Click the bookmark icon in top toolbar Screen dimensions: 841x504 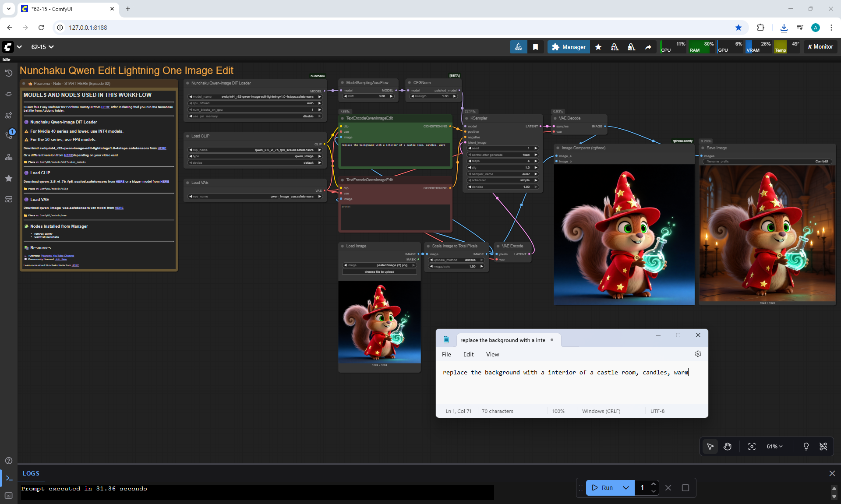535,47
